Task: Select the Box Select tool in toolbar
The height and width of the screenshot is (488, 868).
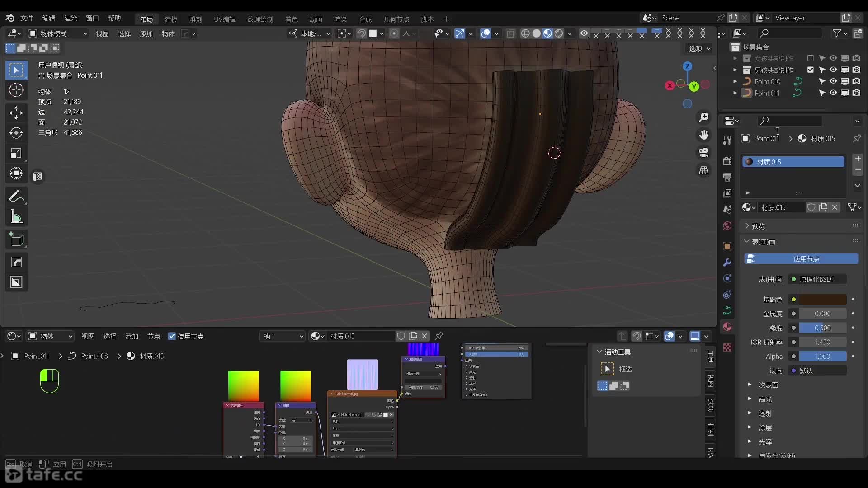Action: (16, 70)
